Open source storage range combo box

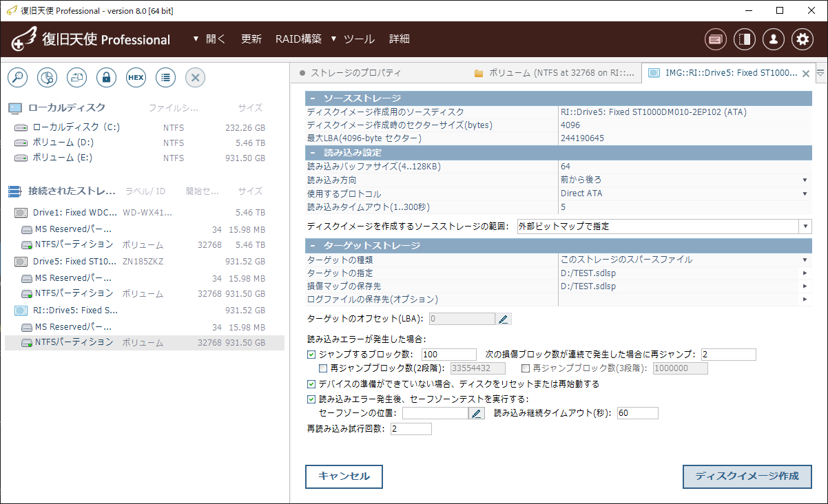tap(664, 226)
